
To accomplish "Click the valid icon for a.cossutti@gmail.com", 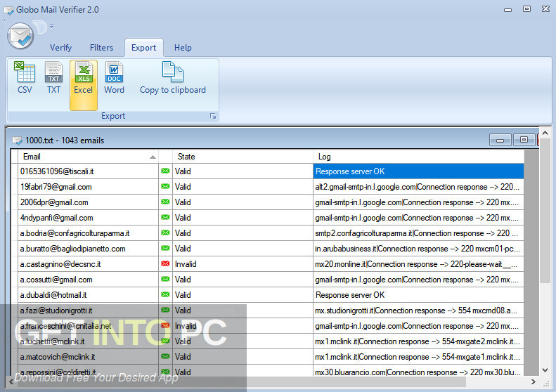I will (x=165, y=279).
